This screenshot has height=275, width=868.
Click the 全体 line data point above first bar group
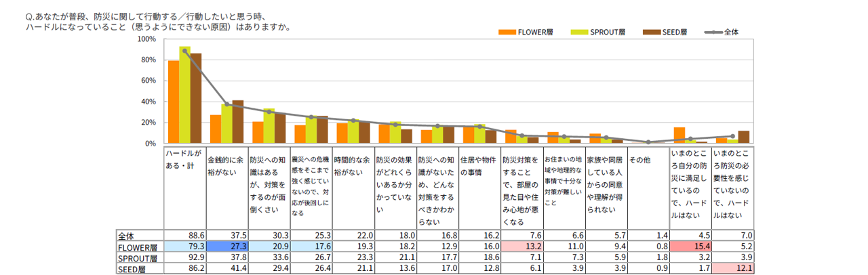click(184, 51)
